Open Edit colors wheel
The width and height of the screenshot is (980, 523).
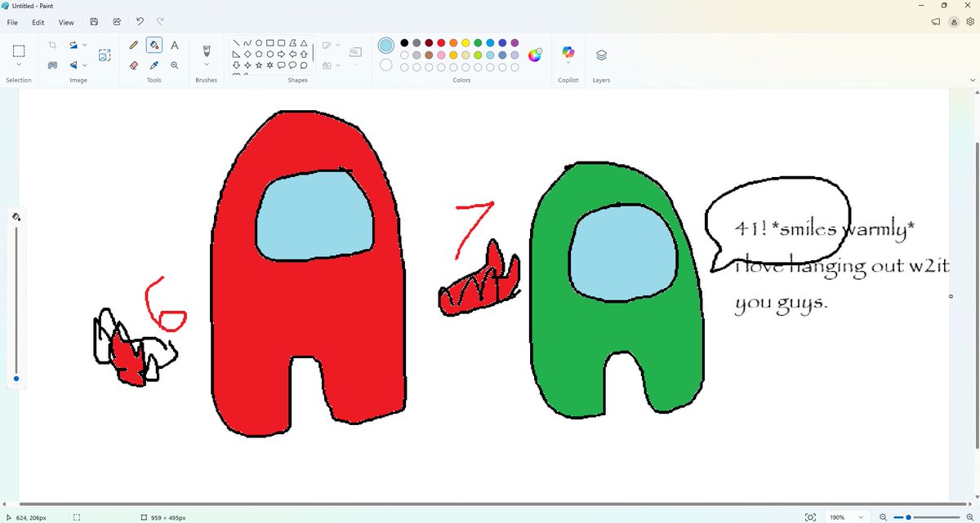tap(535, 55)
